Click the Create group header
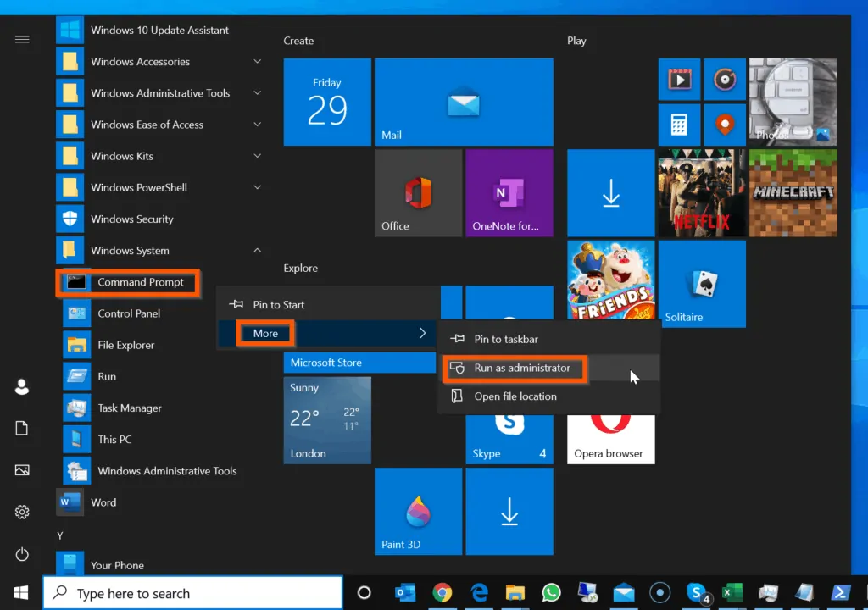Screen dimensions: 868x610 point(298,41)
